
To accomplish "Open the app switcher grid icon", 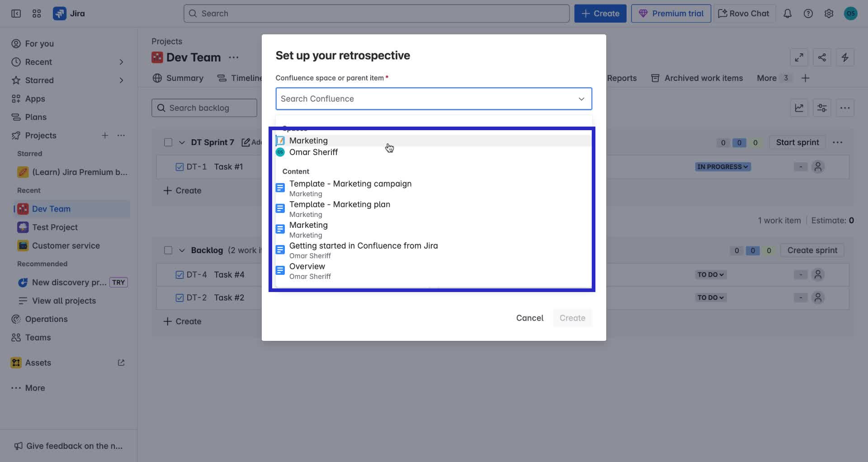I will coord(37,13).
